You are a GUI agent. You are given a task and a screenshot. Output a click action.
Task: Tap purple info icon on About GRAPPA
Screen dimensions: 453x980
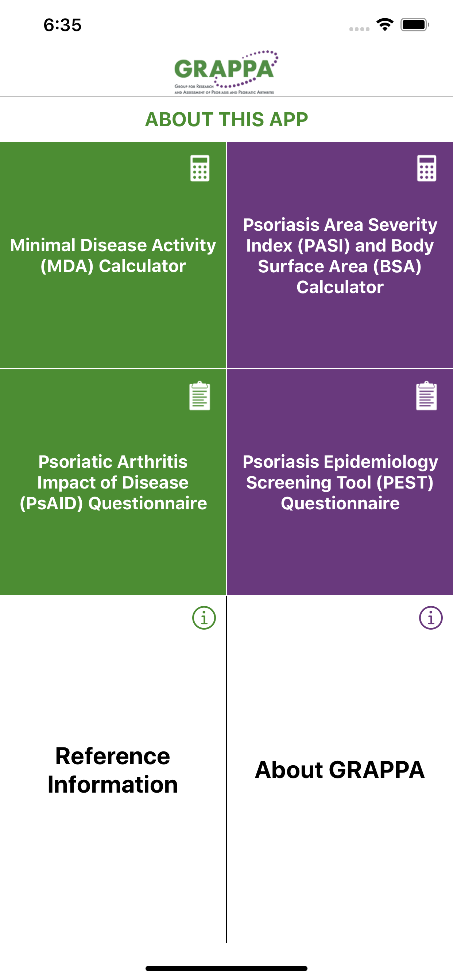[x=431, y=618]
